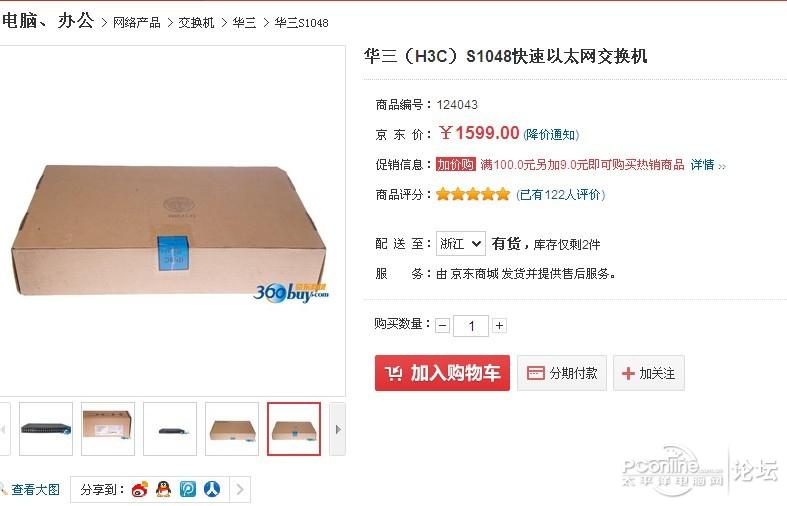Show next product thumbnails arrow
787x506 pixels.
point(338,429)
